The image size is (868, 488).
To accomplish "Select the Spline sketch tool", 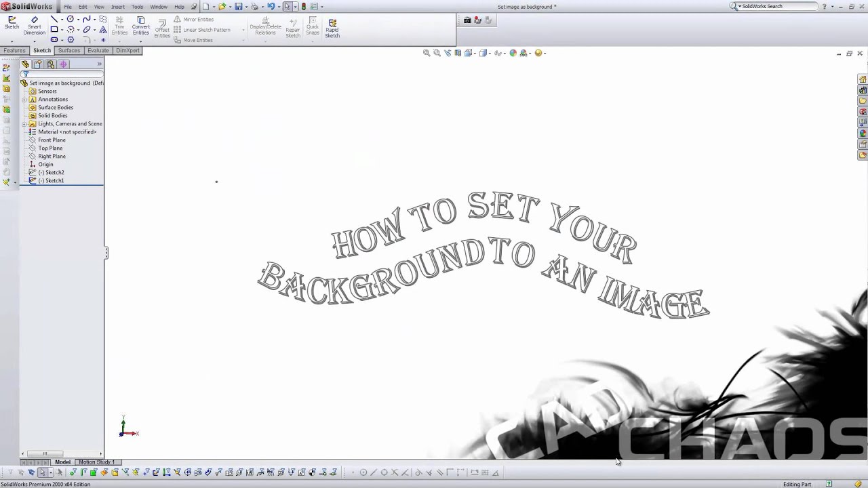I will tap(87, 19).
